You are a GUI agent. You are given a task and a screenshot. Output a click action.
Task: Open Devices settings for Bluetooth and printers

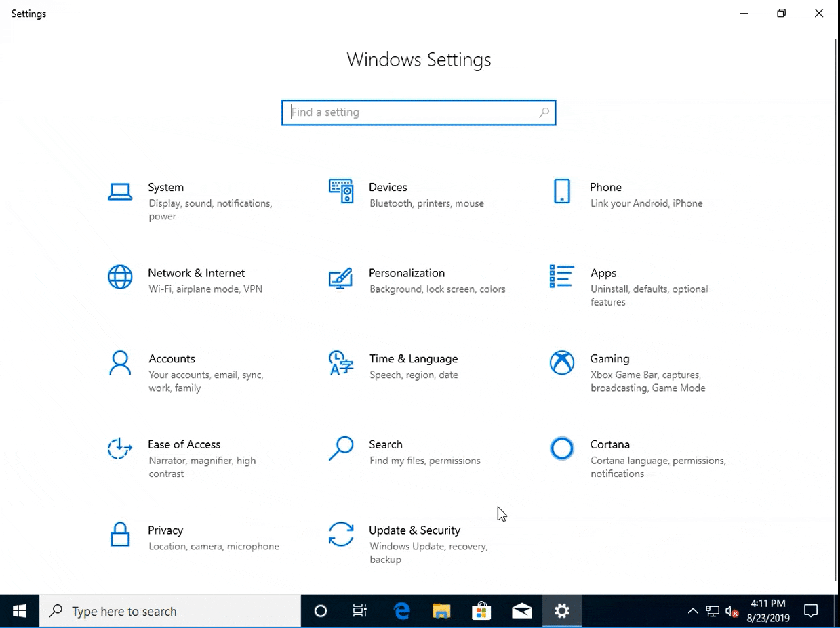point(388,188)
